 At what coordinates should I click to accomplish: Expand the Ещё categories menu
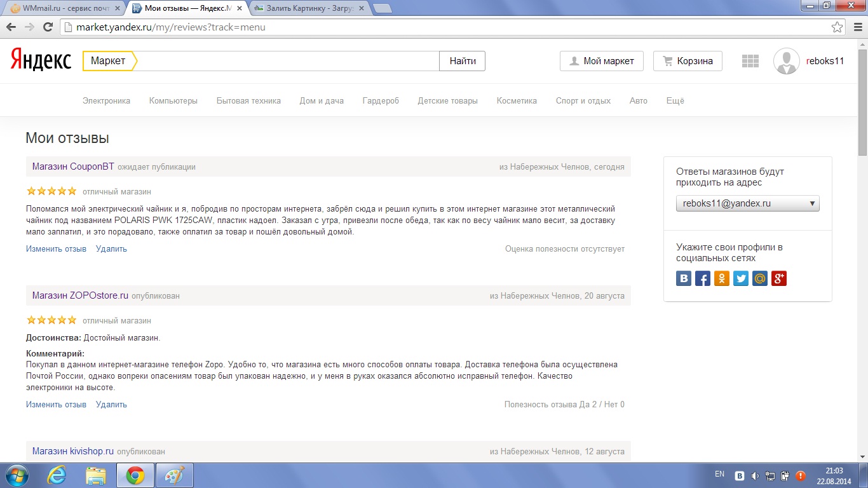point(675,100)
